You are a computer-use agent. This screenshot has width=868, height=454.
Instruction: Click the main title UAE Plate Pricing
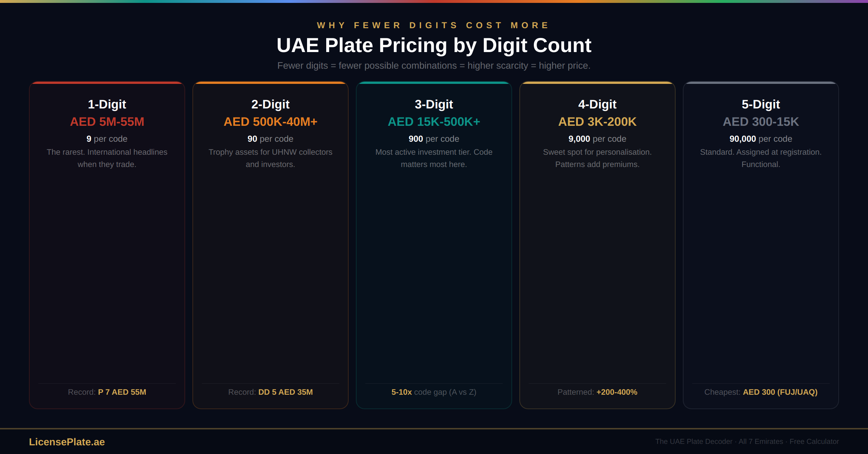[434, 46]
